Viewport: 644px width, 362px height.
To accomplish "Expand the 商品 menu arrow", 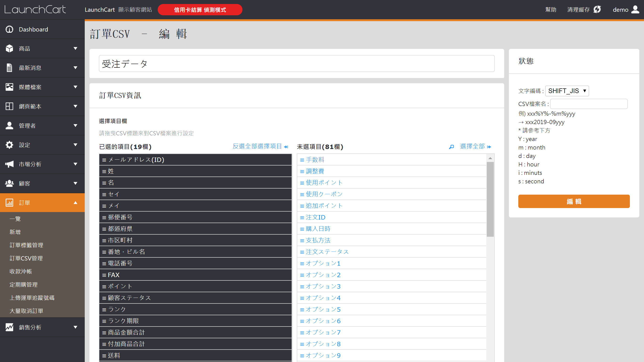I will click(x=75, y=49).
